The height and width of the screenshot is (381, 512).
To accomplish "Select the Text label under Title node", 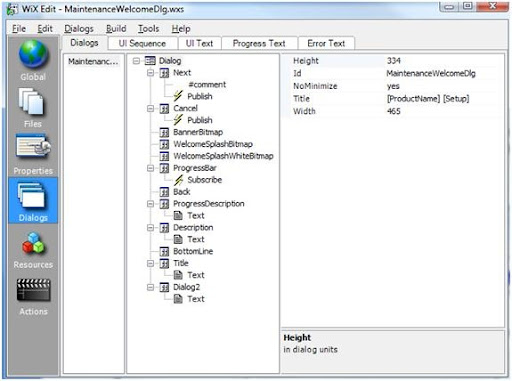I will (196, 275).
